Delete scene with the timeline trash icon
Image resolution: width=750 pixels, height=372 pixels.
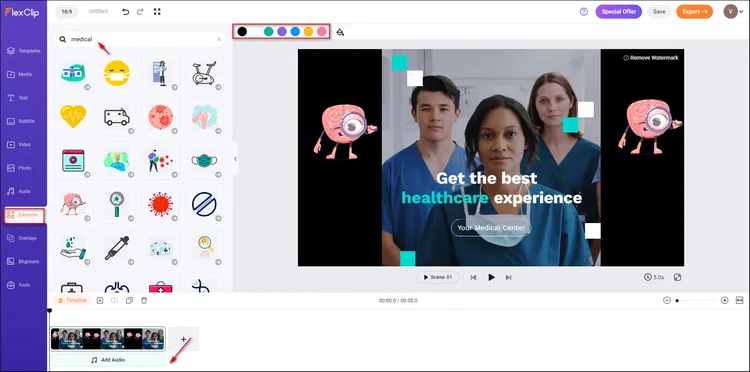144,301
